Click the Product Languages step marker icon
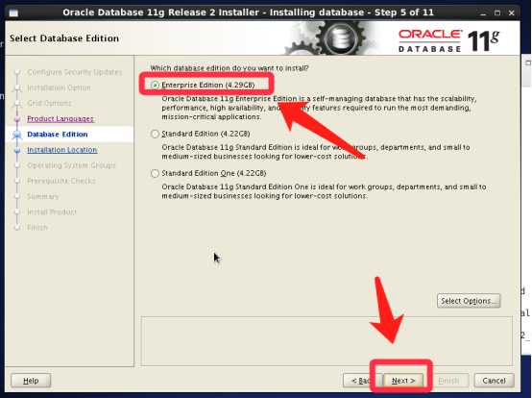The height and width of the screenshot is (398, 532). [17, 119]
